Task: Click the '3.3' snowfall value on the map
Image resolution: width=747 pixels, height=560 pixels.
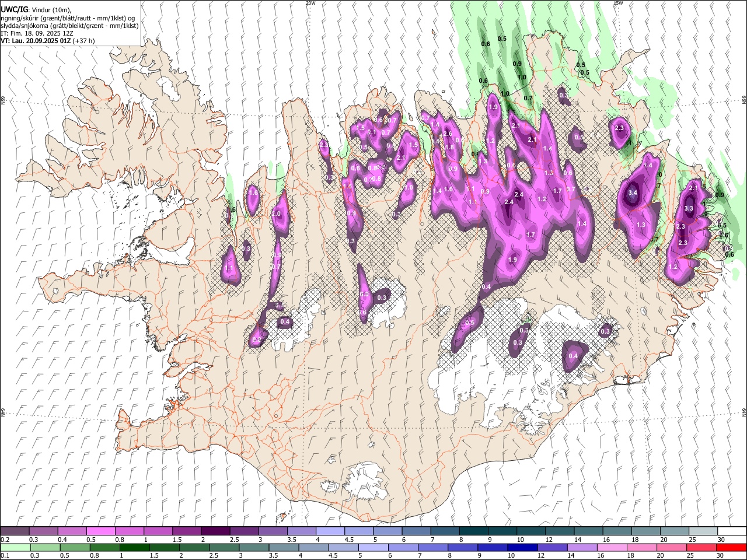Action: (688, 208)
